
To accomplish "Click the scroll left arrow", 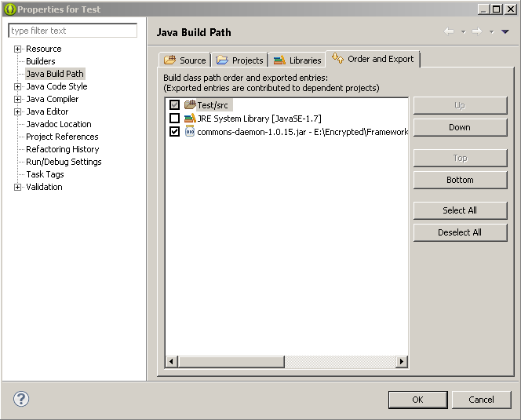I will (172, 361).
